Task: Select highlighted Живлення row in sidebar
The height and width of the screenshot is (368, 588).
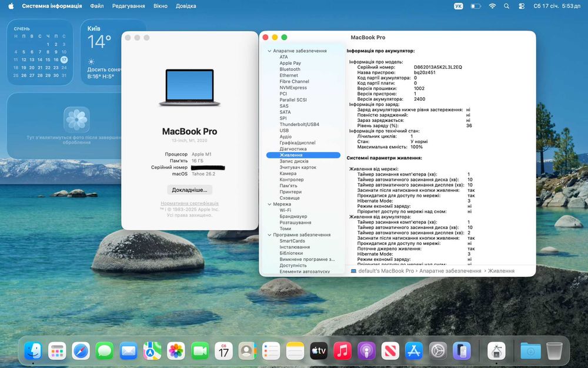Action: click(x=303, y=155)
